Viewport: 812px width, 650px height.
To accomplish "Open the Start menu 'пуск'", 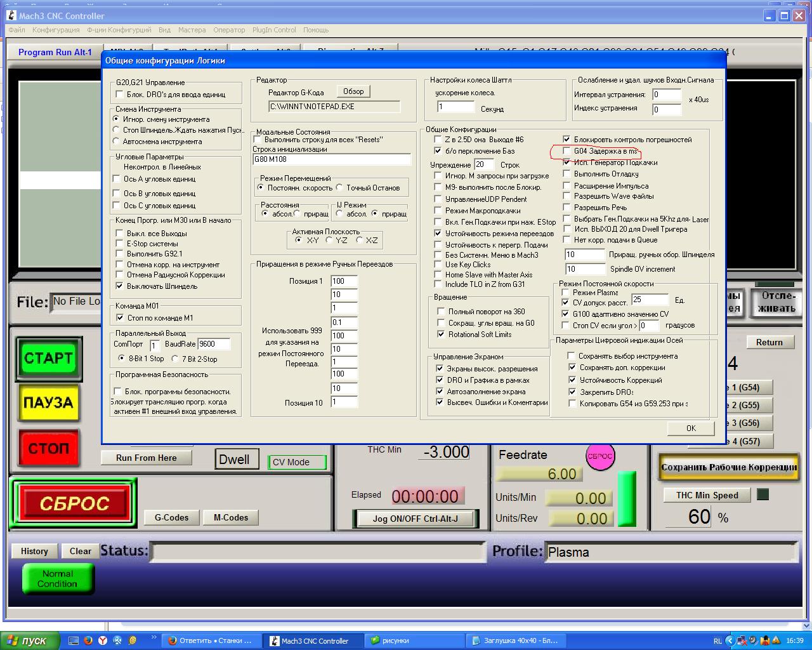I will [30, 641].
